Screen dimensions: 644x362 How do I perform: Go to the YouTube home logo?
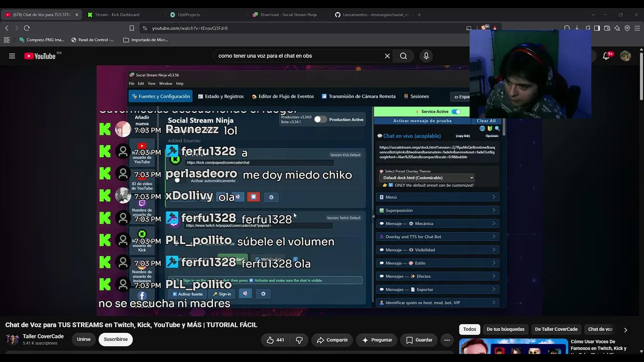tap(40, 56)
